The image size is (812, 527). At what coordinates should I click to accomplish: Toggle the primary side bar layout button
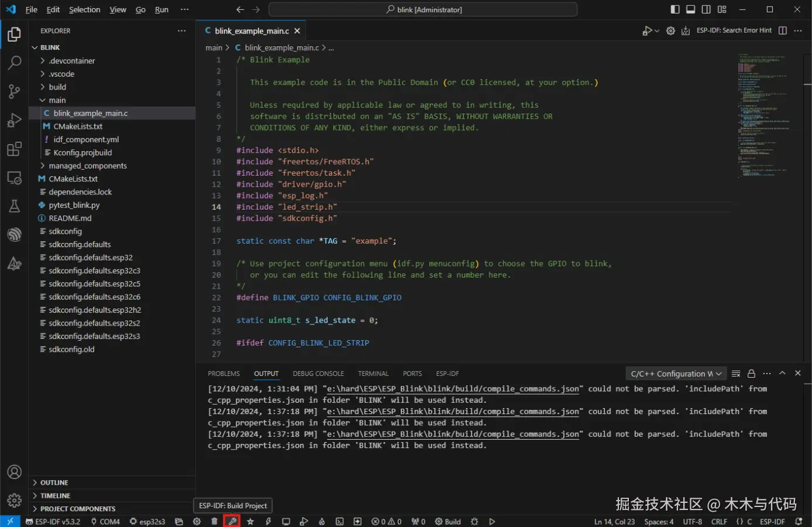click(x=675, y=9)
